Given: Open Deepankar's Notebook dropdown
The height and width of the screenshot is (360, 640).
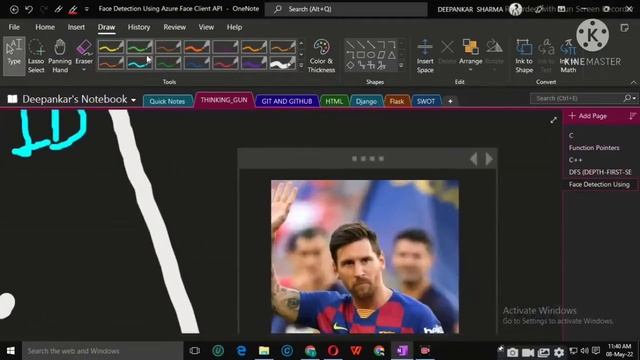Looking at the screenshot, I should (x=133, y=100).
